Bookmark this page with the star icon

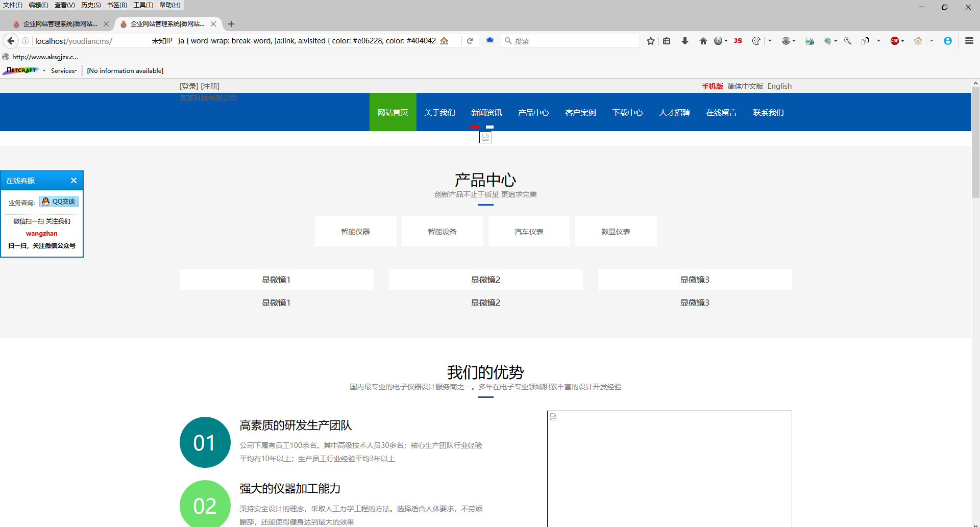click(x=650, y=41)
